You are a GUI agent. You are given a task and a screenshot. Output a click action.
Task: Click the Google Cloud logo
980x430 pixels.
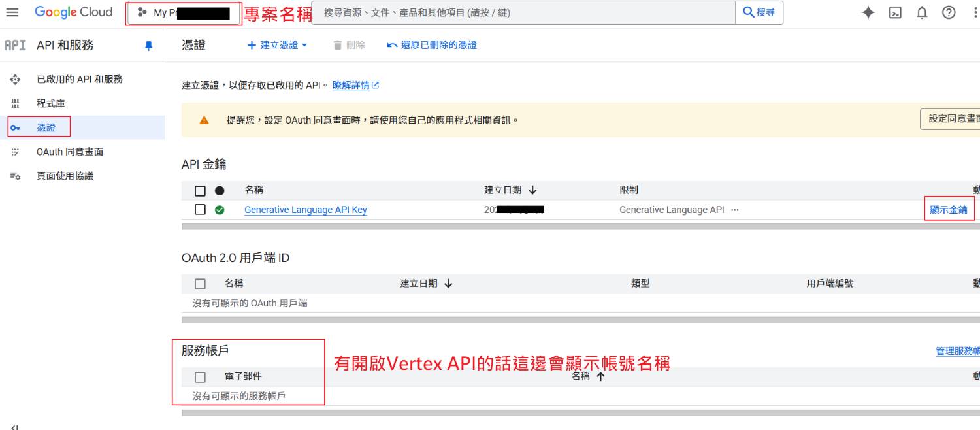tap(74, 12)
